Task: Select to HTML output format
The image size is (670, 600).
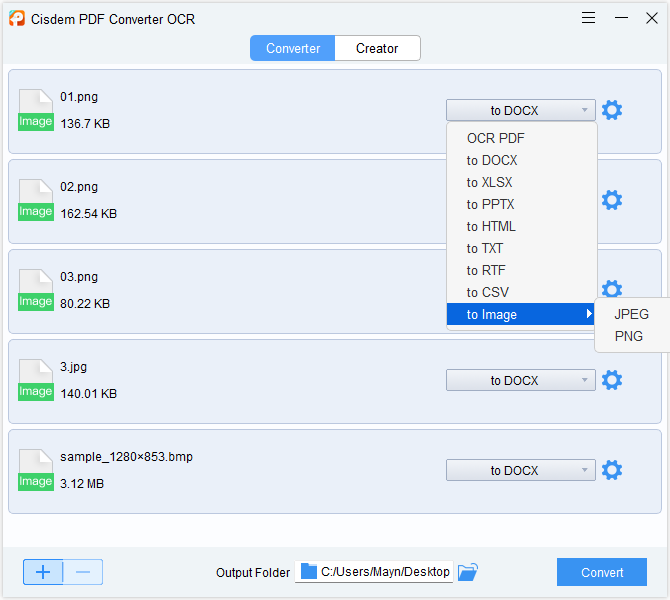Action: 521,226
